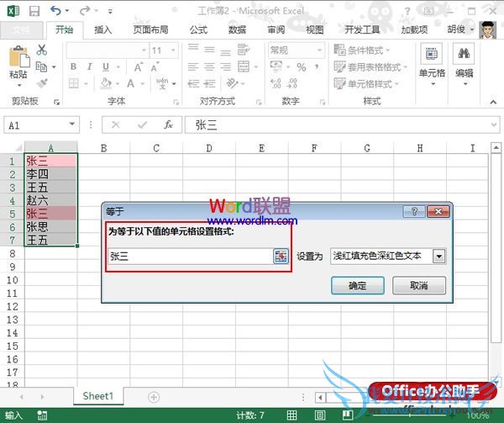Open the 公式 ribbon tab
The image size is (504, 423).
coord(198,30)
